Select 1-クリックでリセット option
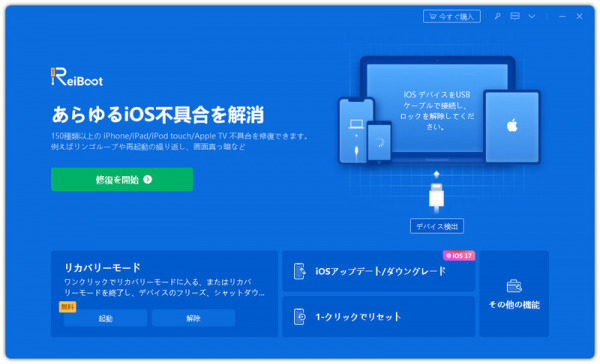 click(x=378, y=317)
